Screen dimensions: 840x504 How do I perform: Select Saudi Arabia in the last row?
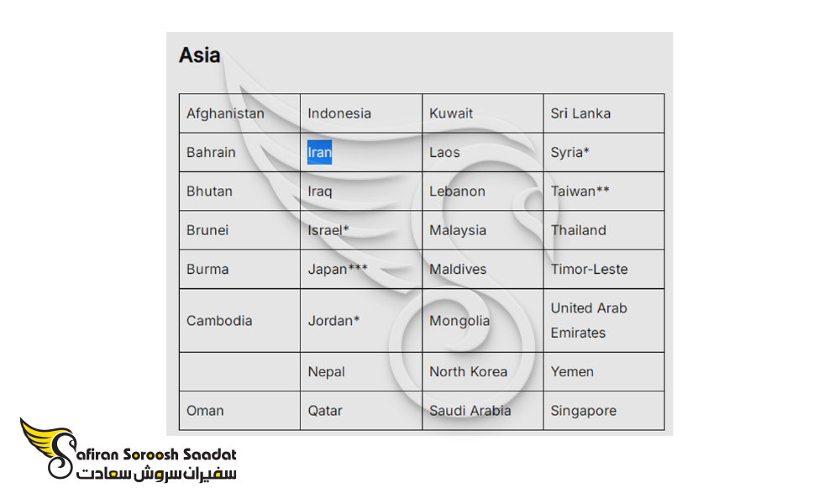click(483, 411)
